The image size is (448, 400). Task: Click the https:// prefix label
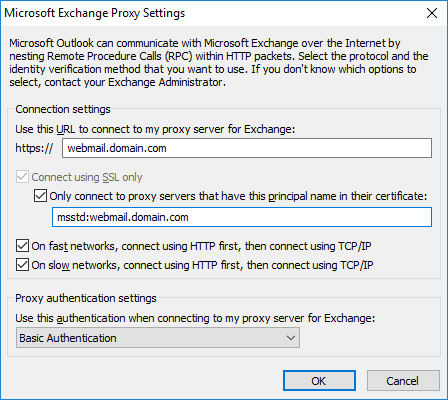pyautogui.click(x=34, y=148)
